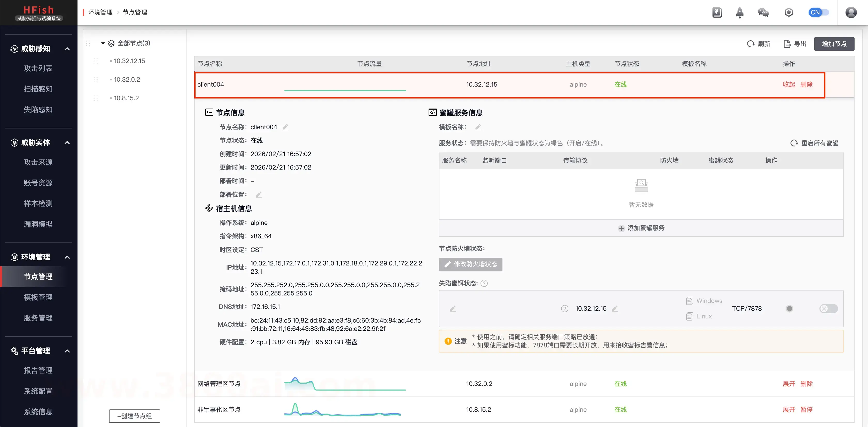868x427 pixels.
Task: Select 10.8.15.2 node in tree
Action: click(x=126, y=98)
